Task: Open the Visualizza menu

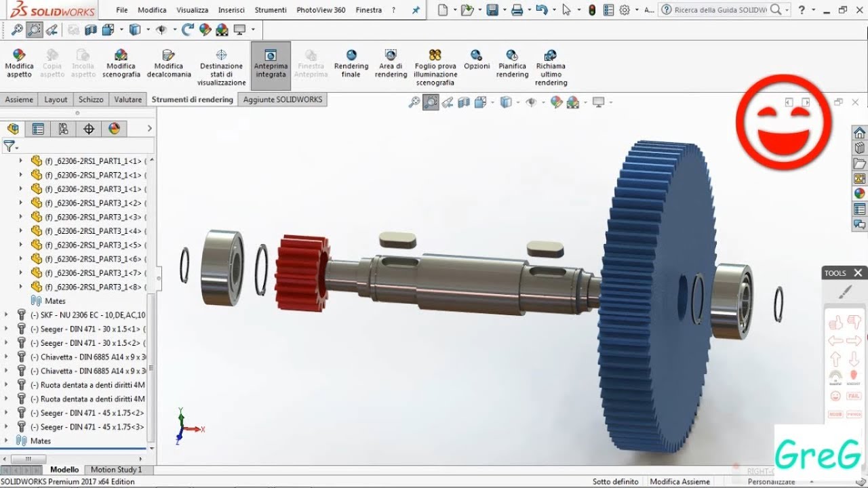Action: tap(193, 10)
